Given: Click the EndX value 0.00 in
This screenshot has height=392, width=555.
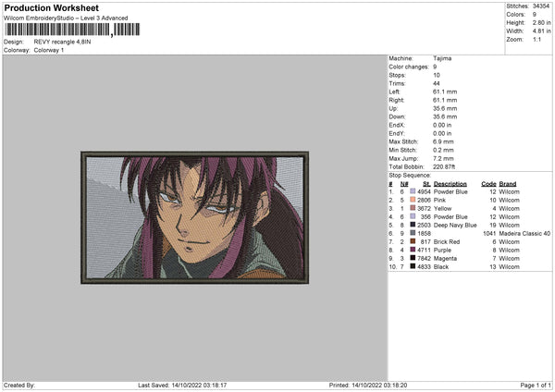Looking at the screenshot, I should pyautogui.click(x=442, y=125).
